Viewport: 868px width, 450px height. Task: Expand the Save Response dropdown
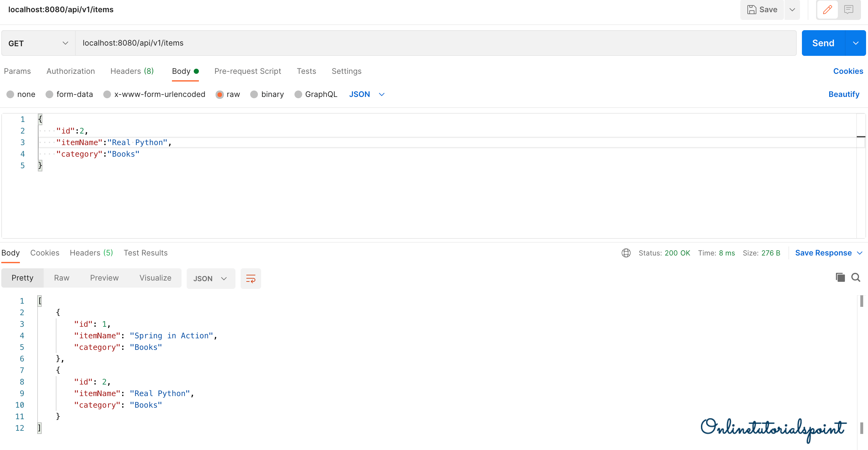(860, 253)
